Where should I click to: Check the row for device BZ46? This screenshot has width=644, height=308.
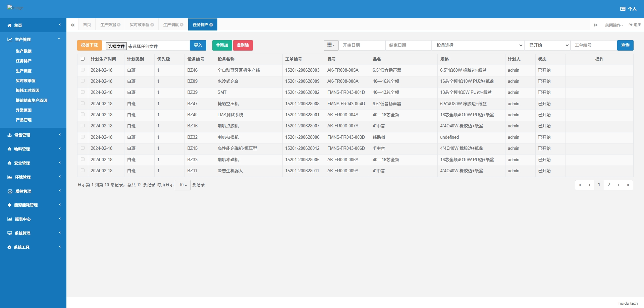[x=83, y=70]
